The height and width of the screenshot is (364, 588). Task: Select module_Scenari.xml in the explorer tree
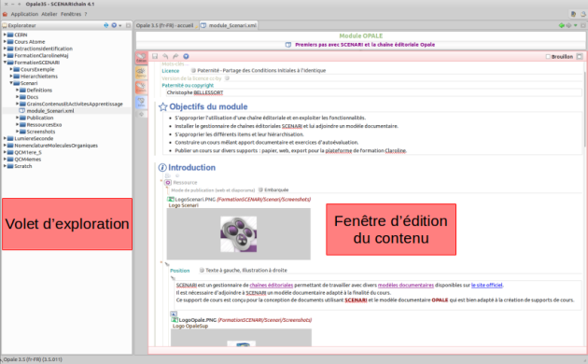[x=50, y=111]
